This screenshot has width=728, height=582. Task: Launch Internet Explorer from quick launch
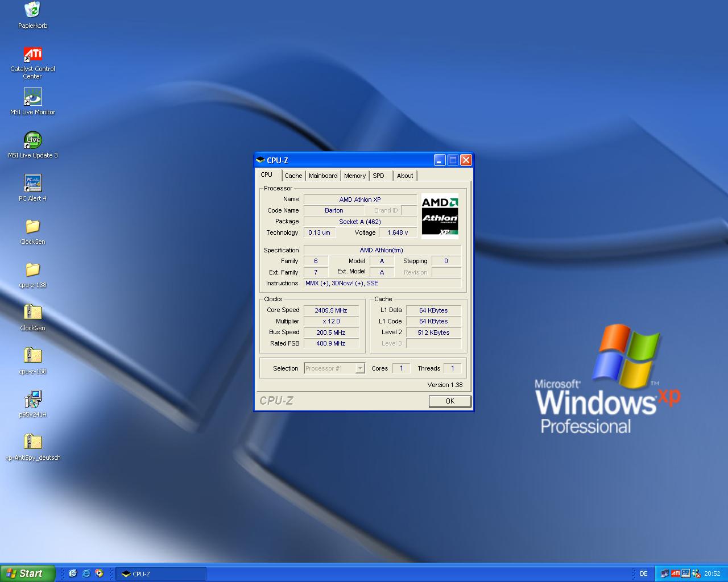pyautogui.click(x=86, y=573)
